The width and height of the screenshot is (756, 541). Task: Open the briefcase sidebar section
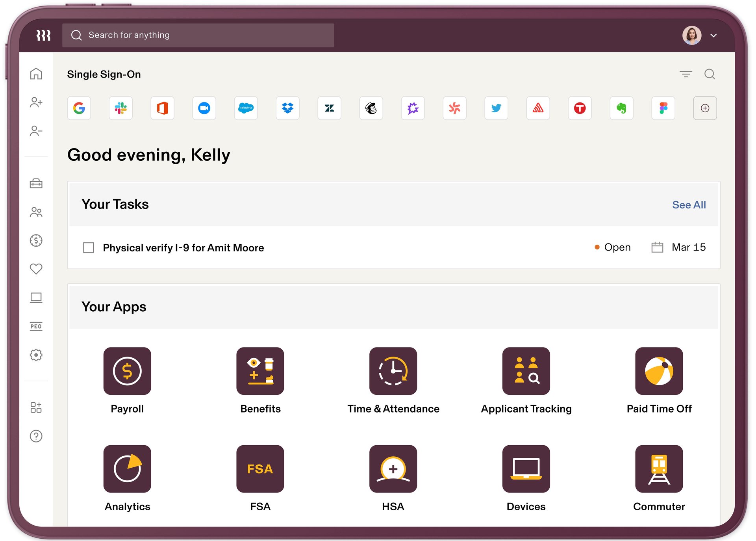click(x=36, y=184)
